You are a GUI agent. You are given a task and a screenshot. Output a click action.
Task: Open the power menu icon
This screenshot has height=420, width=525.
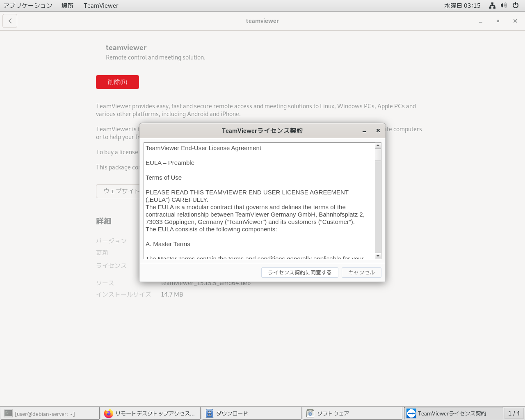click(x=516, y=5)
